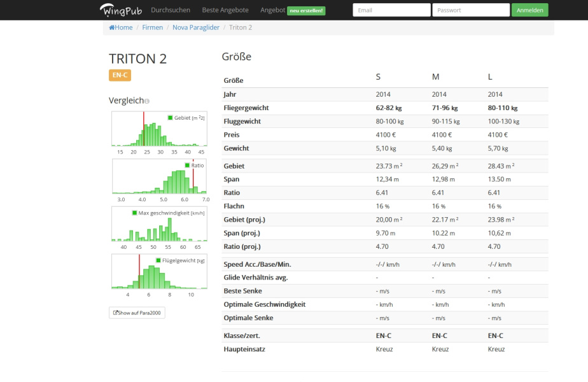Click the home icon in breadcrumb
The width and height of the screenshot is (588, 382).
click(111, 27)
